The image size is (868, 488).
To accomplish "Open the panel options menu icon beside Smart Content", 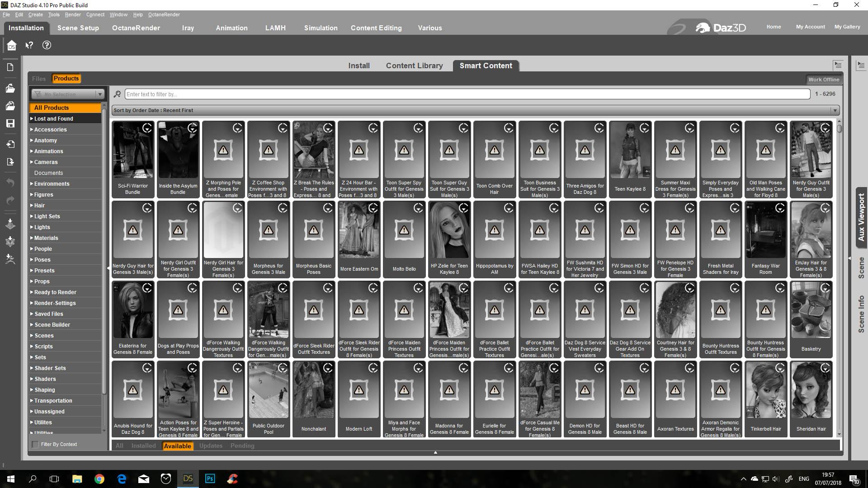I will (838, 66).
